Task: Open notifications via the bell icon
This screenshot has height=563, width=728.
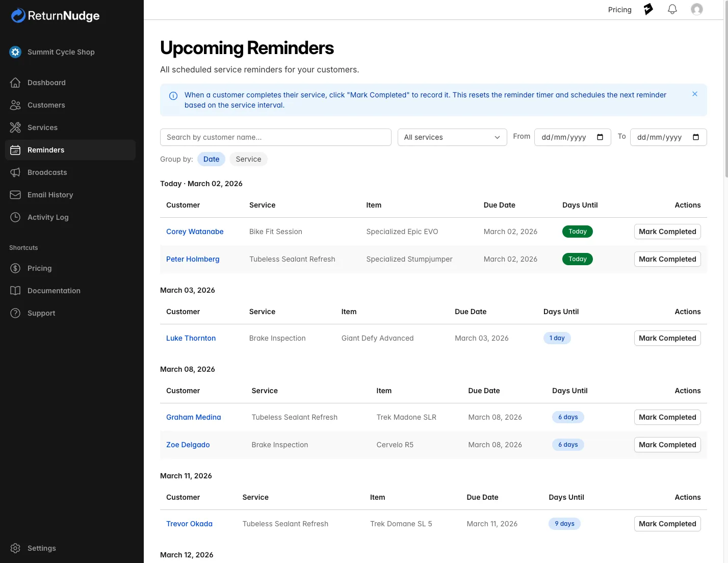Action: [x=672, y=9]
